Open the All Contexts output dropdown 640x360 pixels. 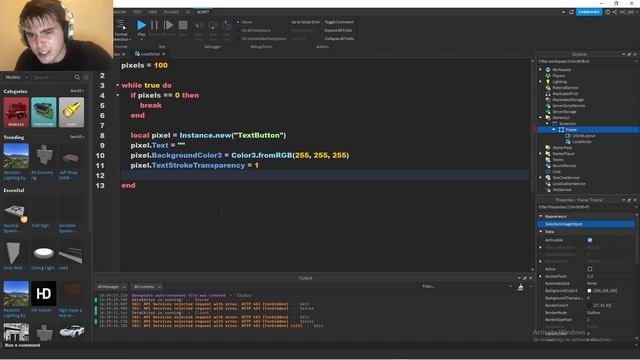[147, 287]
